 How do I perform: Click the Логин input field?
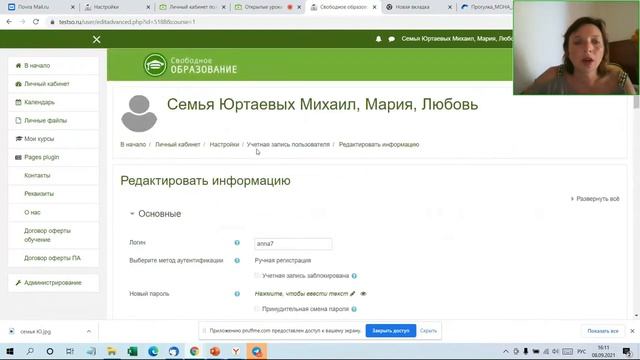pyautogui.click(x=293, y=244)
